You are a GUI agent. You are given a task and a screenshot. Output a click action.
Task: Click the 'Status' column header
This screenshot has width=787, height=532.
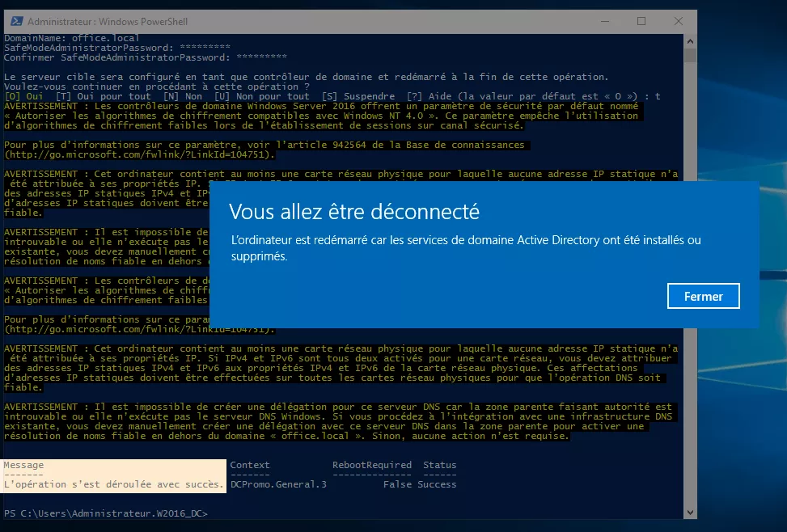pyautogui.click(x=440, y=465)
